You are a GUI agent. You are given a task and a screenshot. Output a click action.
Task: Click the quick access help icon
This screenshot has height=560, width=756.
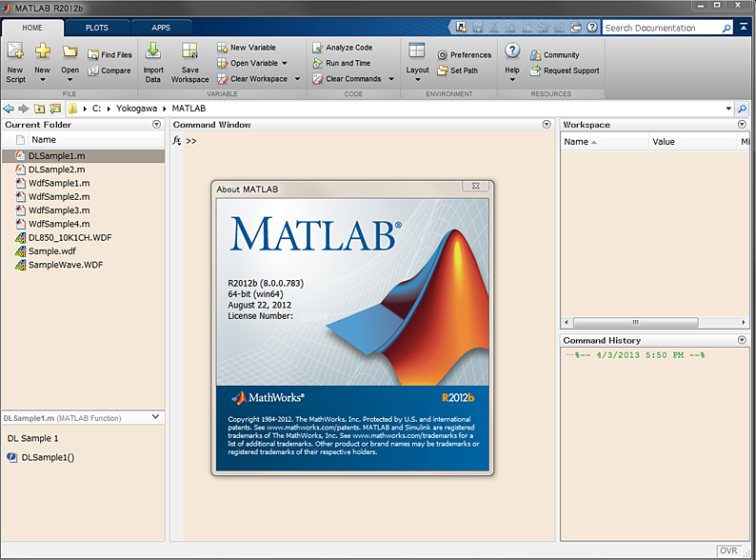(592, 28)
